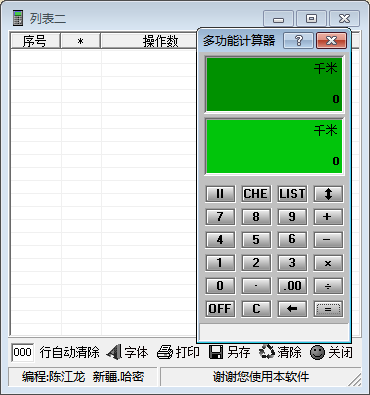The height and width of the screenshot is (395, 370).
Task: Tap digit 8 on the calculator
Action: click(x=256, y=217)
